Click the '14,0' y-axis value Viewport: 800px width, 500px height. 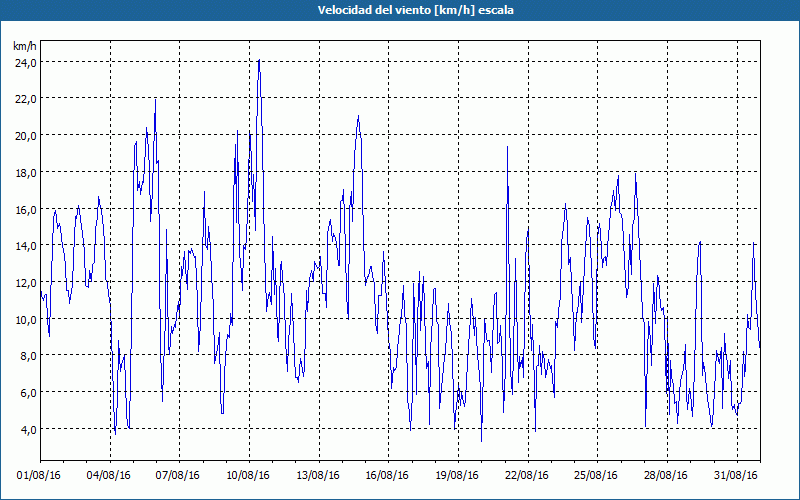(26, 246)
